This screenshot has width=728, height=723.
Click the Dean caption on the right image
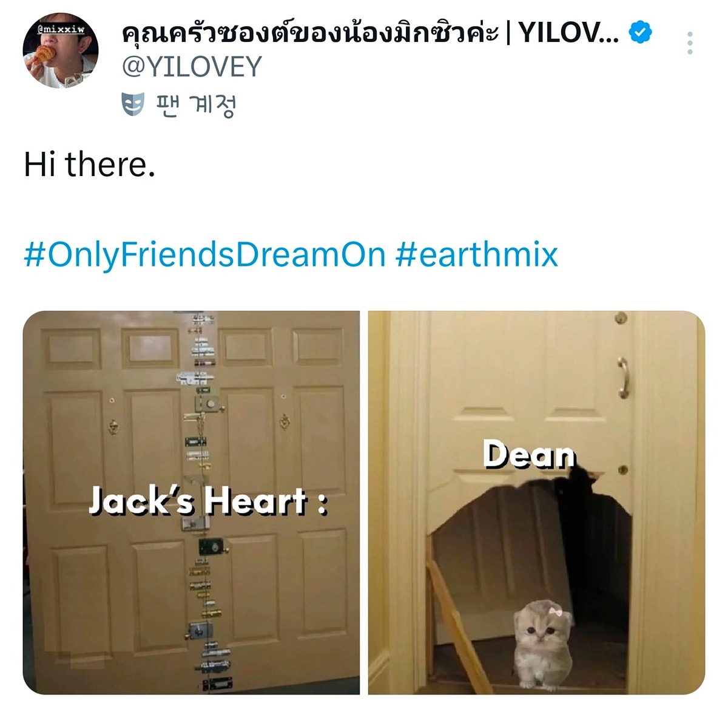tap(529, 455)
